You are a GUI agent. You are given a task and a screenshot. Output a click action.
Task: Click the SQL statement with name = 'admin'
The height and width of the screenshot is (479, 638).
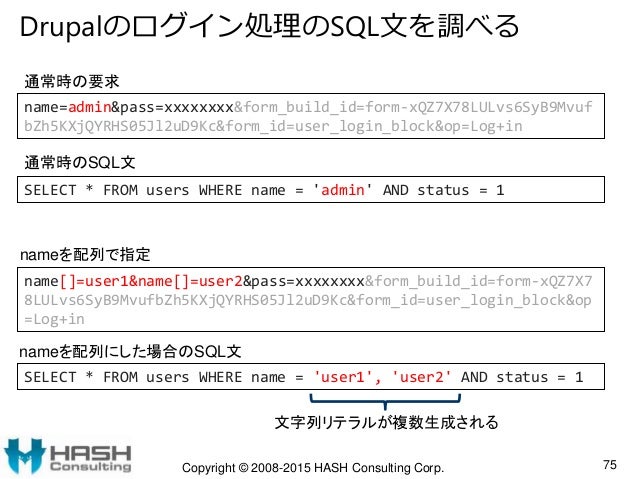(x=264, y=190)
